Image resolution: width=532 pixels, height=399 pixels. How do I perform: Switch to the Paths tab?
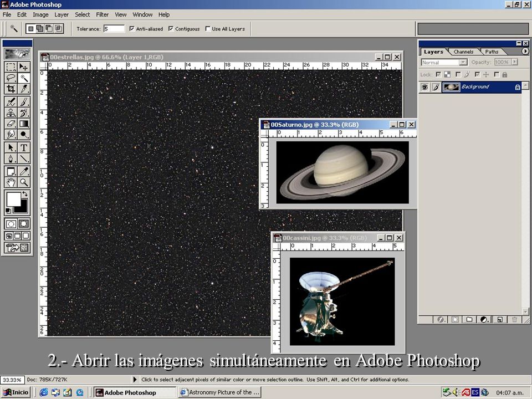point(492,52)
